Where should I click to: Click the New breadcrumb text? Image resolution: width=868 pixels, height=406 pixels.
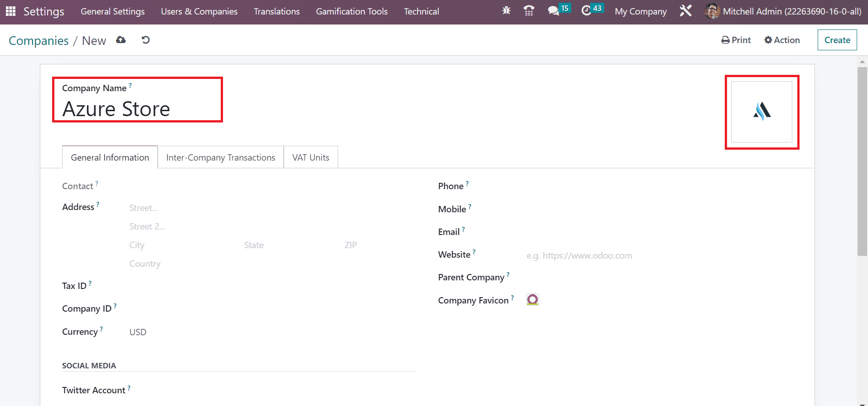point(94,40)
